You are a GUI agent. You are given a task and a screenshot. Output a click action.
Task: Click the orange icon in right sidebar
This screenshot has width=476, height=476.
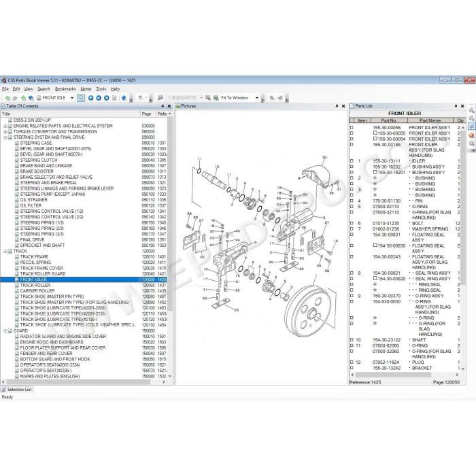[471, 135]
